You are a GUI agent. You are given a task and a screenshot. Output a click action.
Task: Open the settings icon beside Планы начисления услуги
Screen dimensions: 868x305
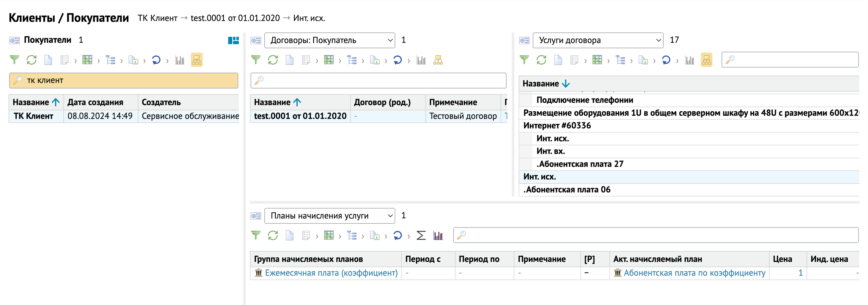coord(256,216)
